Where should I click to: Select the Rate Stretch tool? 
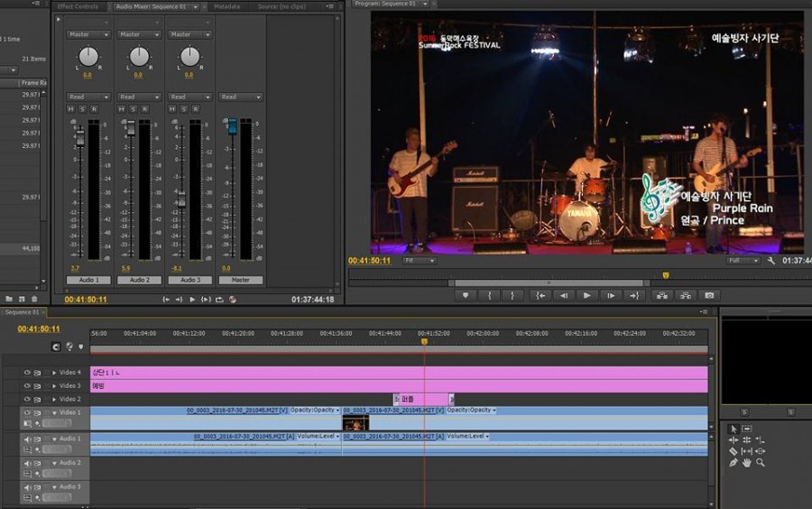click(761, 440)
